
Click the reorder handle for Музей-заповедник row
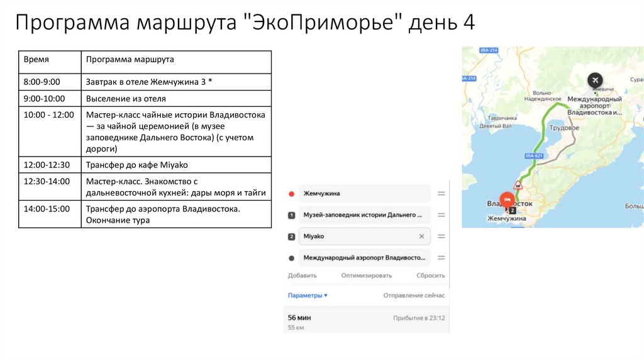[441, 215]
